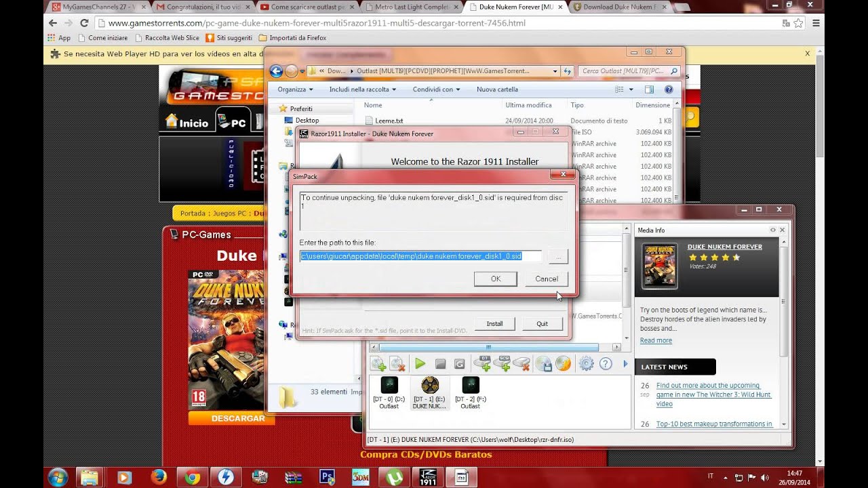The image size is (868, 488).
Task: Click OK in the SimPack dialog
Action: point(496,279)
